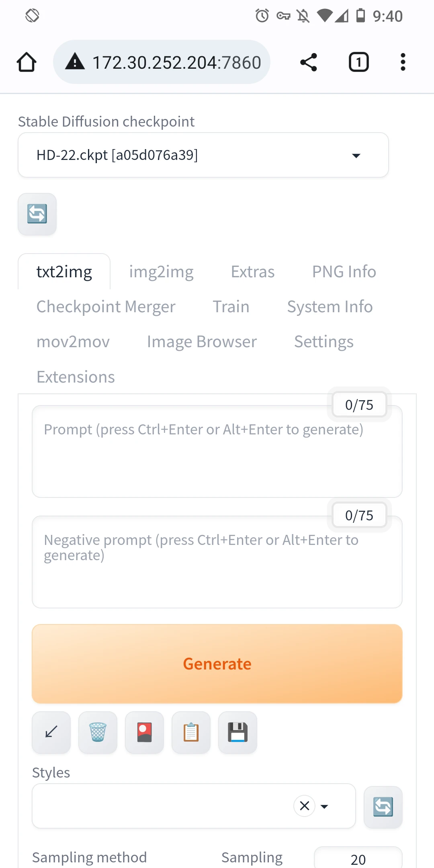This screenshot has width=434, height=868.
Task: Expand the Stable Diffusion checkpoint dropdown
Action: tap(356, 156)
